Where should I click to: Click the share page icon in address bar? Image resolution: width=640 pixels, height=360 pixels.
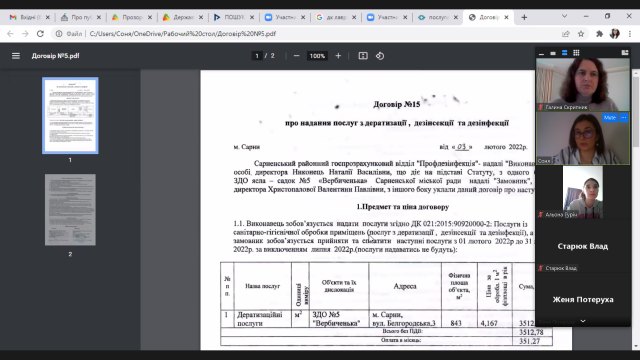pyautogui.click(x=566, y=34)
